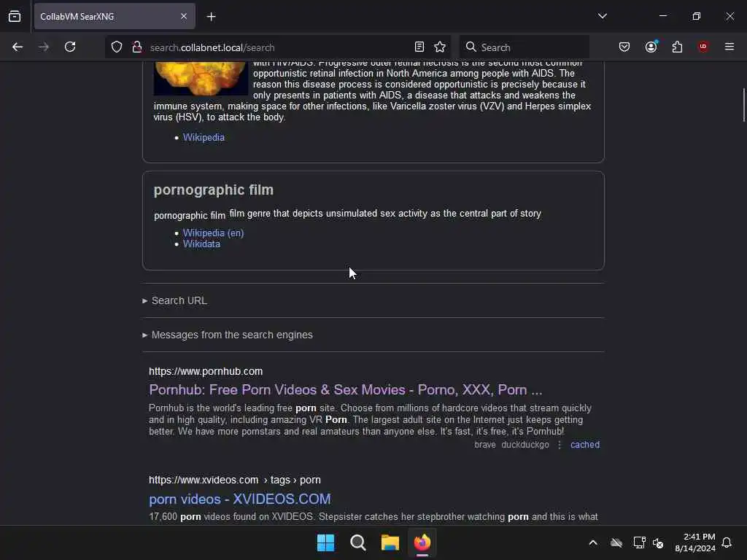This screenshot has height=560, width=747.
Task: Open the Wikipedia link under retinal necrosis
Action: tap(204, 138)
